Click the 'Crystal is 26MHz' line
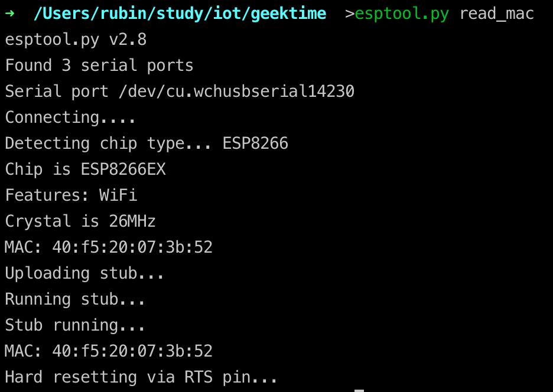Image resolution: width=553 pixels, height=392 pixels. [x=80, y=221]
